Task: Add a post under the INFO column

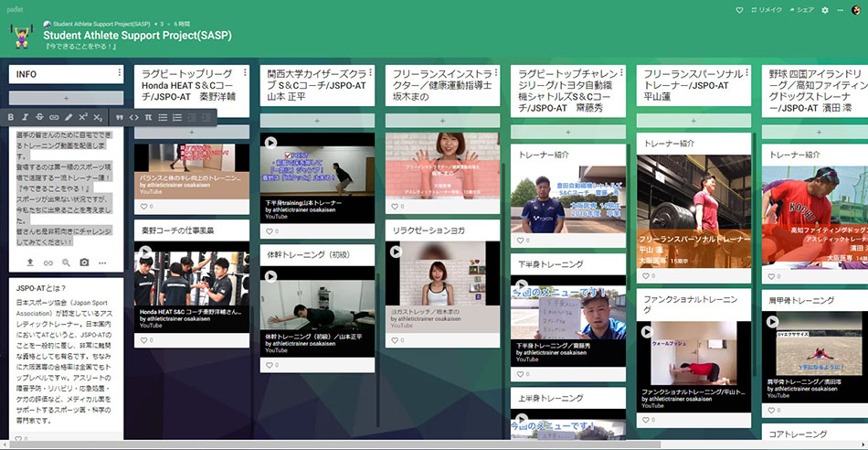Action: tap(66, 98)
